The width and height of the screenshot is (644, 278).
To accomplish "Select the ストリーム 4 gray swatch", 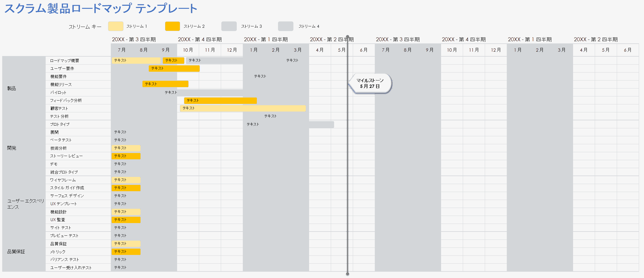I will click(x=286, y=26).
